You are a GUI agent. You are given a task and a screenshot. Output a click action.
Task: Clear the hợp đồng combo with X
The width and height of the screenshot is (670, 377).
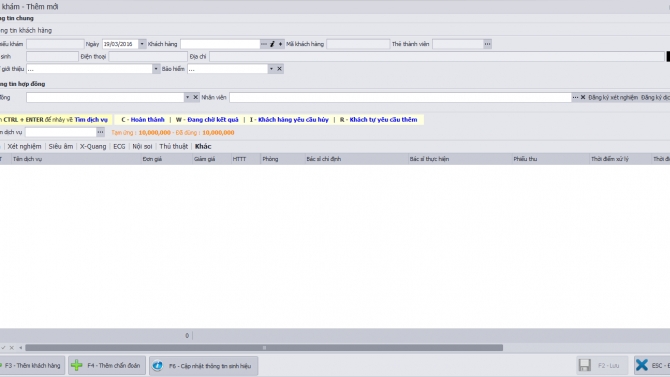pyautogui.click(x=195, y=97)
